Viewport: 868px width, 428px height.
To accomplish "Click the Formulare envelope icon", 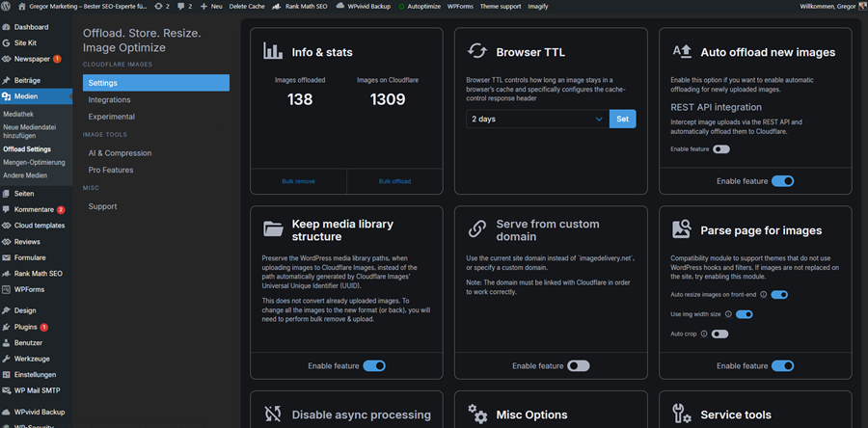I will tap(6, 257).
